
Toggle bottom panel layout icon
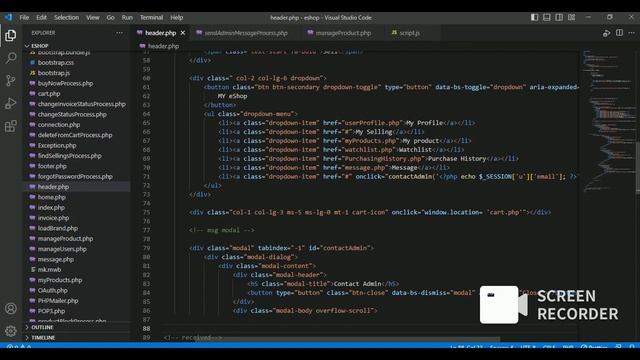click(x=547, y=17)
